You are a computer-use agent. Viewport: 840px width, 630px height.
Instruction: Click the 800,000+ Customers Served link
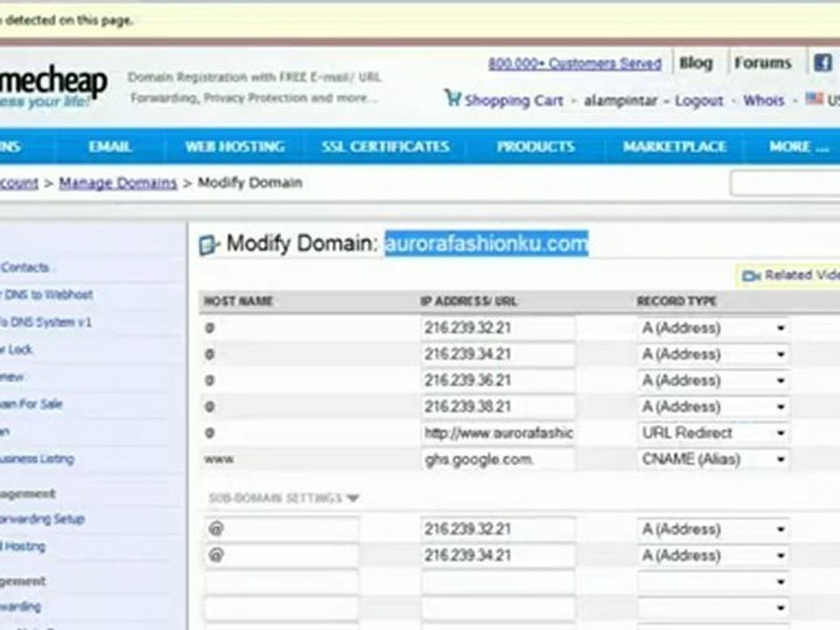pos(575,63)
